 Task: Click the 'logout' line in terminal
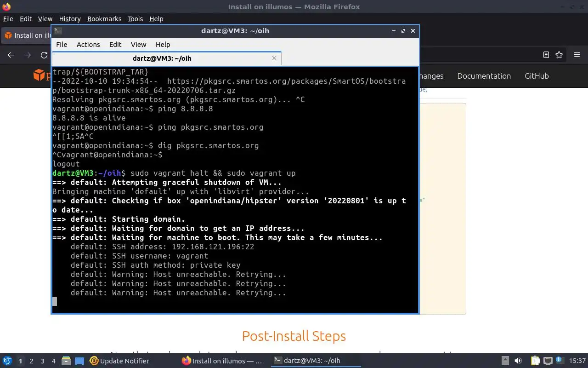click(66, 164)
